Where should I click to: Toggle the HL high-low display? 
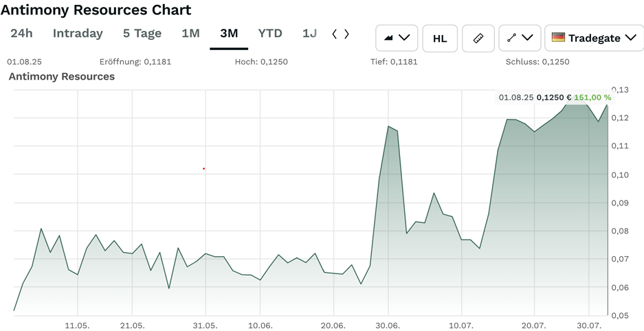440,38
